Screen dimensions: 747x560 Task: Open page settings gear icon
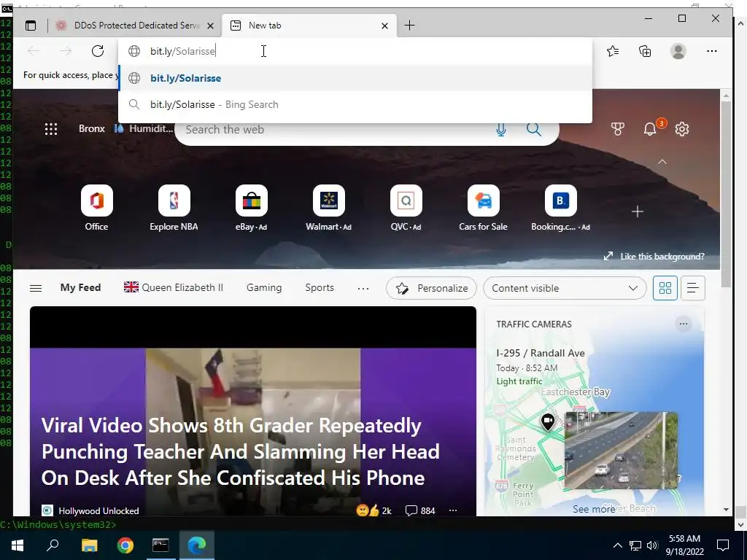click(x=682, y=129)
